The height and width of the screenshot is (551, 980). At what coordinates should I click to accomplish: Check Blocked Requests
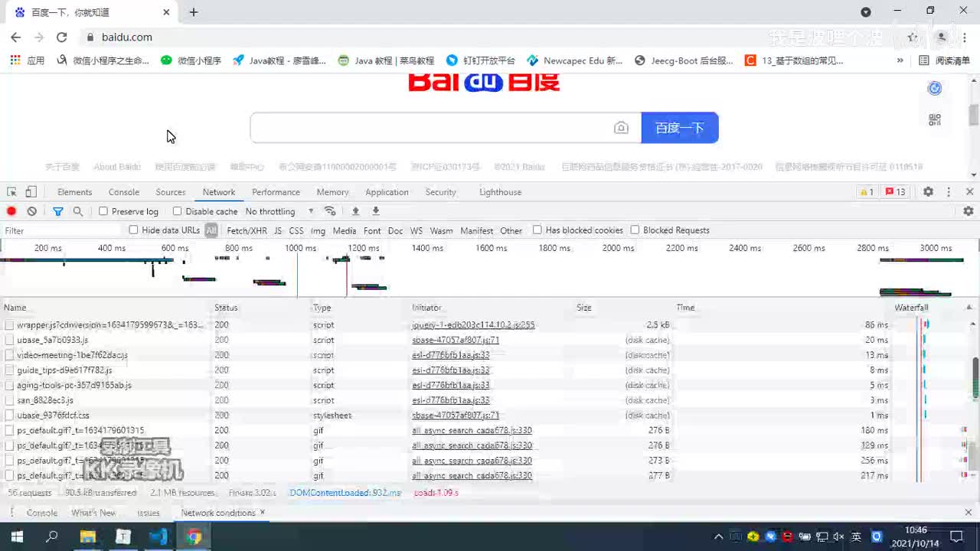635,230
